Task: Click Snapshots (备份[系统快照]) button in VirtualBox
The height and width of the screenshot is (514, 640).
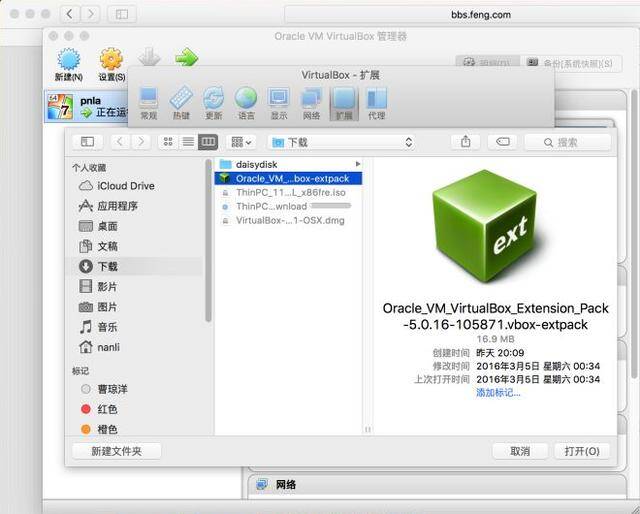Action: (572, 63)
